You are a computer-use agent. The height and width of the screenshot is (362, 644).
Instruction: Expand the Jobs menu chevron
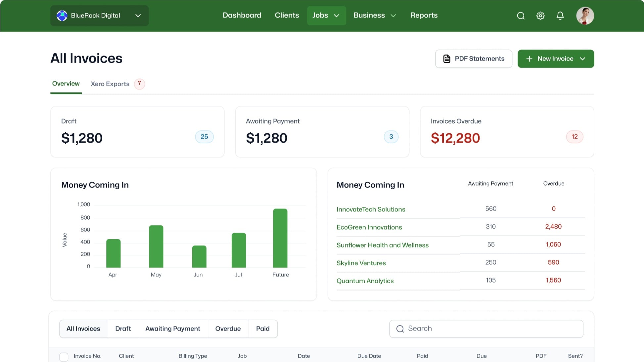337,16
